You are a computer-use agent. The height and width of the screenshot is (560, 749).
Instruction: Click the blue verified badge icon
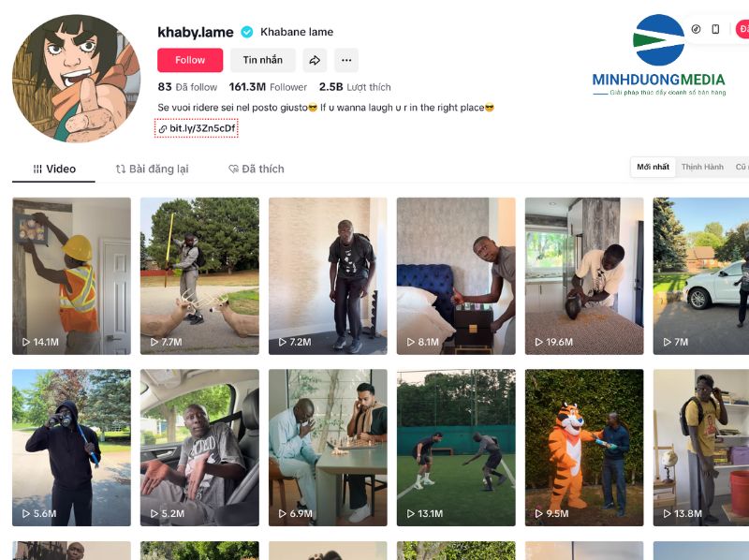tap(247, 32)
